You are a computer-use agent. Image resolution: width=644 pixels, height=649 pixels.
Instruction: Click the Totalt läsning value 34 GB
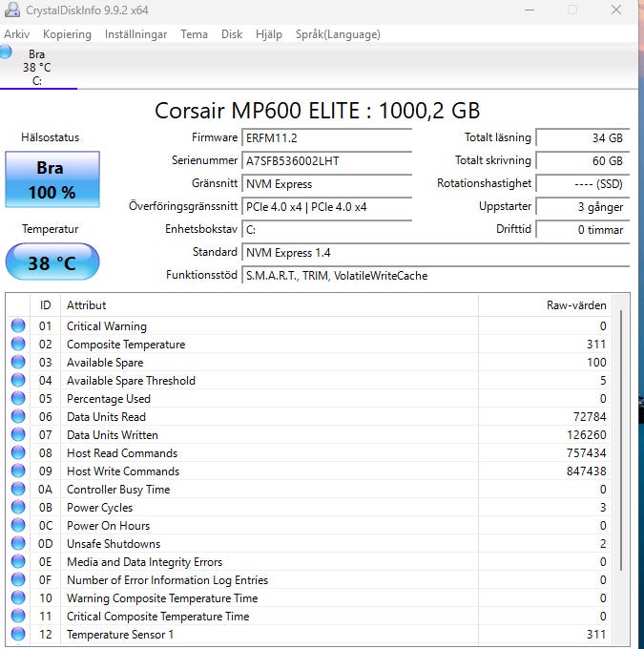click(x=582, y=137)
